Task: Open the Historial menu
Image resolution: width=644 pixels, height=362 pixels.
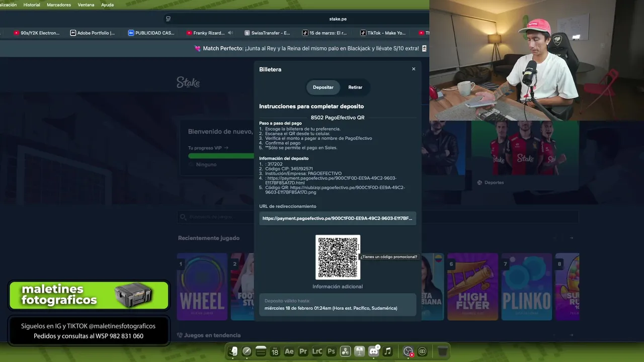Action: click(32, 5)
